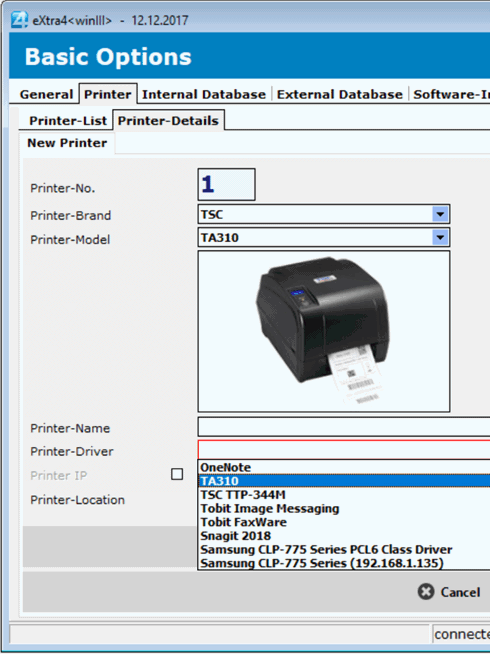Select Tobit FaxWare driver
This screenshot has height=654, width=490.
(x=344, y=522)
